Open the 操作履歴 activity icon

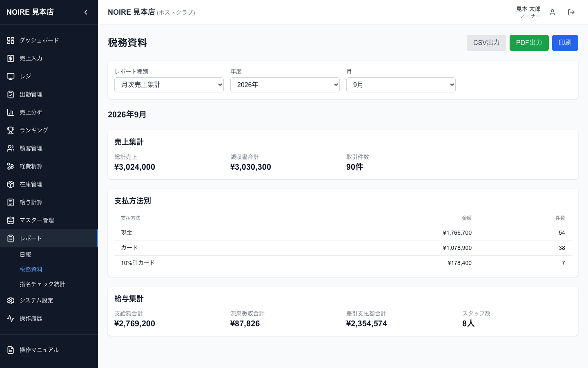pos(11,319)
